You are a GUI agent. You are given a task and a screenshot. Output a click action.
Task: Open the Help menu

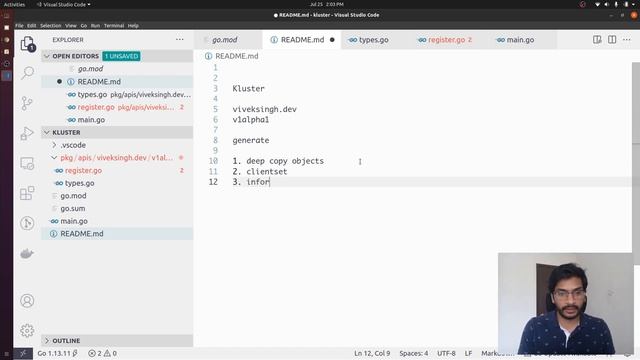point(133,25)
